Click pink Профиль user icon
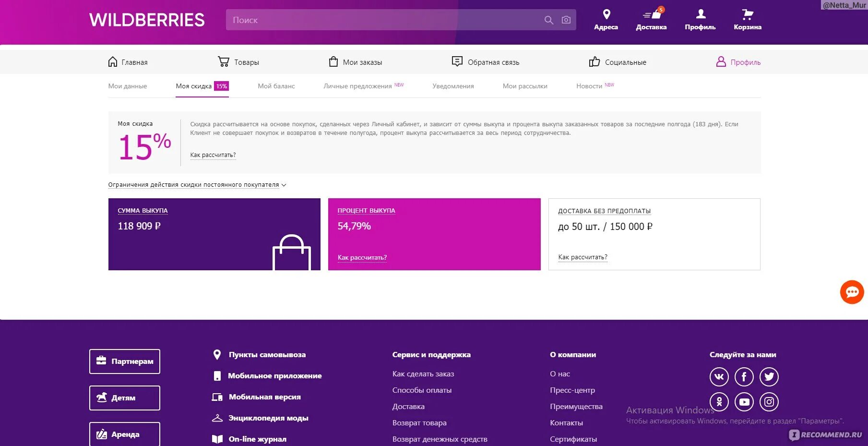The width and height of the screenshot is (868, 446). [721, 61]
